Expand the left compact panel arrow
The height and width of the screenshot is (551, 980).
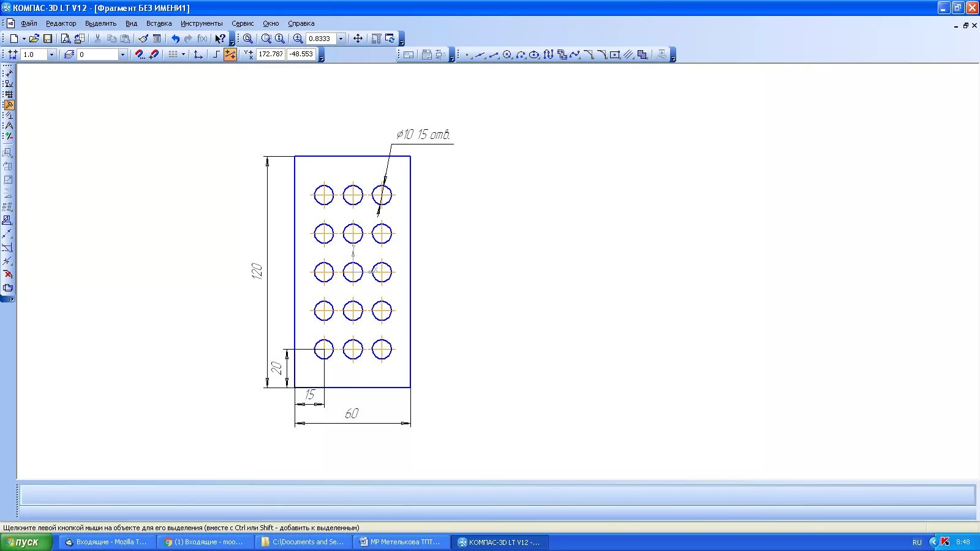[x=11, y=299]
